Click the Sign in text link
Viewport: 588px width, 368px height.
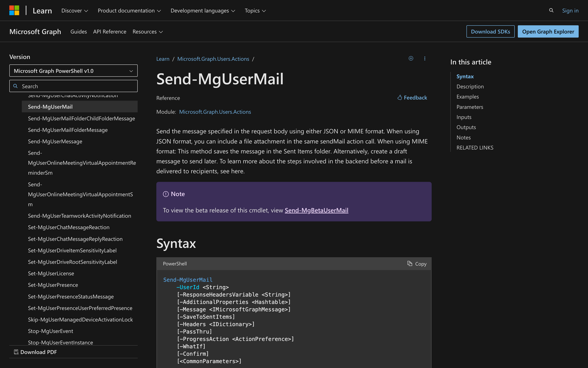[x=571, y=10]
